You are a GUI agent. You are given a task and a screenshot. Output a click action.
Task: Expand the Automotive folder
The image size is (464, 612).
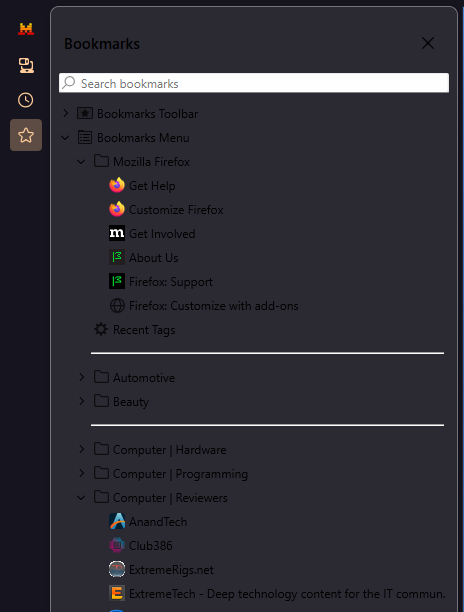(x=81, y=377)
